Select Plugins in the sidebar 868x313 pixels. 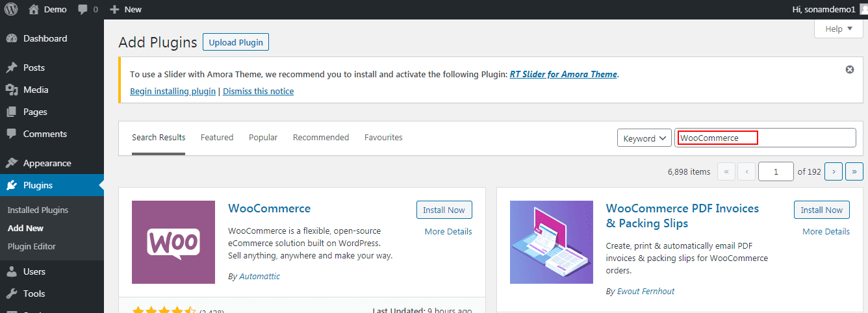(x=38, y=185)
